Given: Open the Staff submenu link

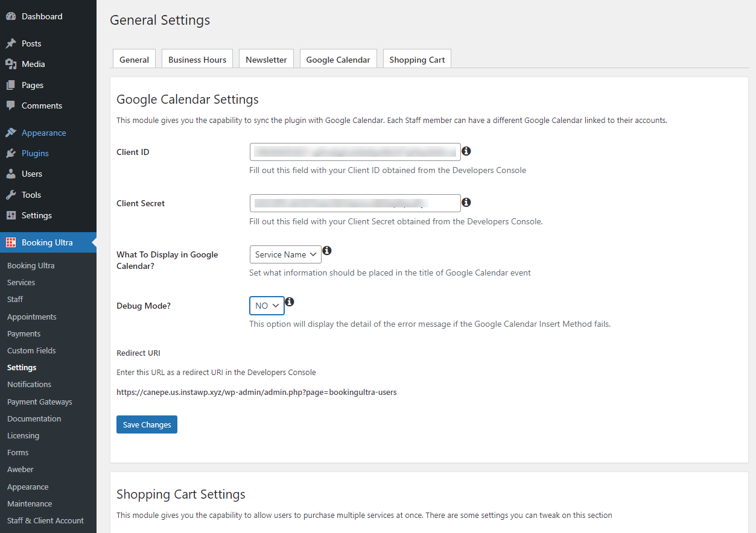Looking at the screenshot, I should click(x=15, y=299).
